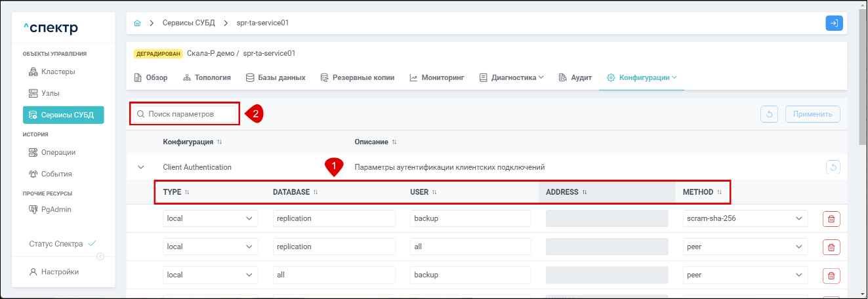Reset Client Authentication section with undo icon
The width and height of the screenshot is (868, 299).
(x=833, y=167)
